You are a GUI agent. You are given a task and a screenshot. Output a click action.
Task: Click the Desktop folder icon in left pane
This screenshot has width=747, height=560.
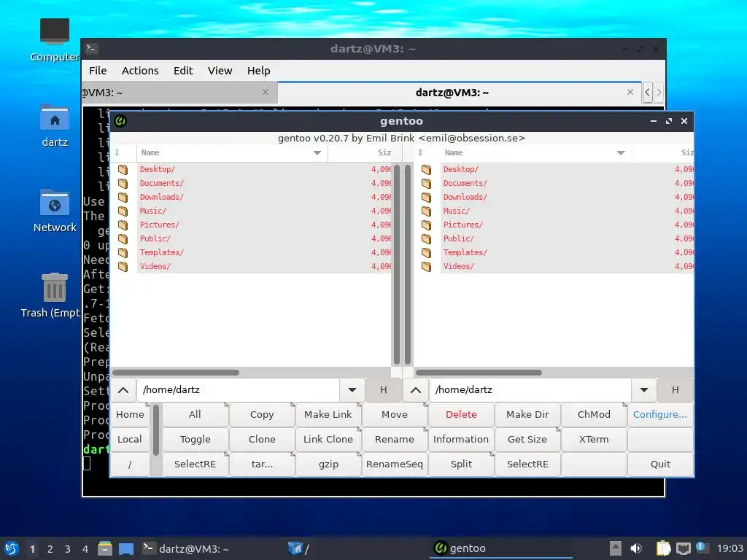click(123, 169)
